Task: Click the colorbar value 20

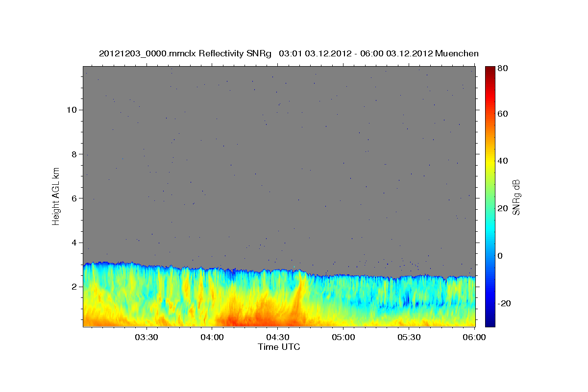Action: [x=504, y=208]
